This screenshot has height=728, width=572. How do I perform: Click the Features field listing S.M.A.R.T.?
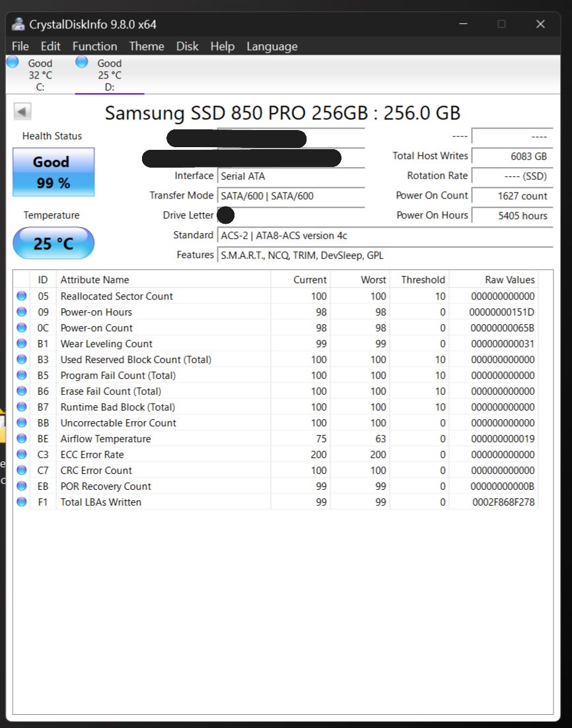385,255
